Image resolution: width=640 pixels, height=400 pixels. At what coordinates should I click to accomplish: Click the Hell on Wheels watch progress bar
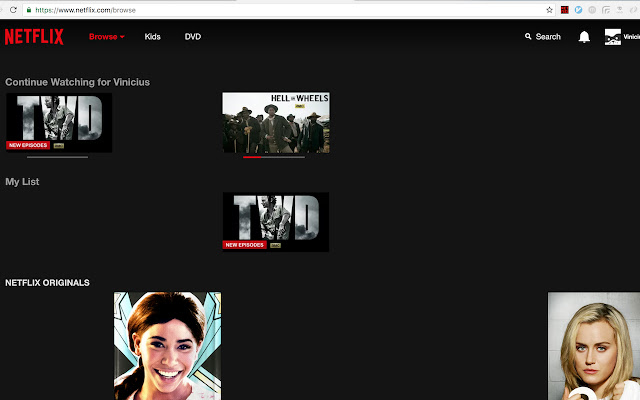click(x=274, y=157)
